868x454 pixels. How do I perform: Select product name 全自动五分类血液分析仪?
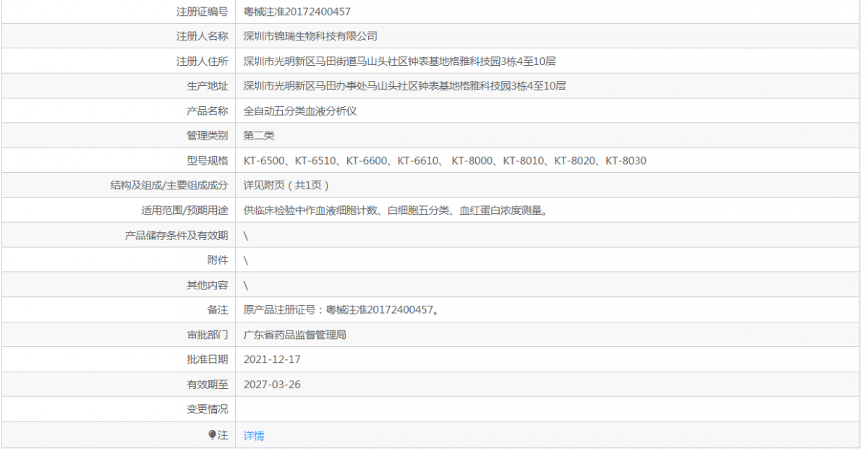pos(300,111)
